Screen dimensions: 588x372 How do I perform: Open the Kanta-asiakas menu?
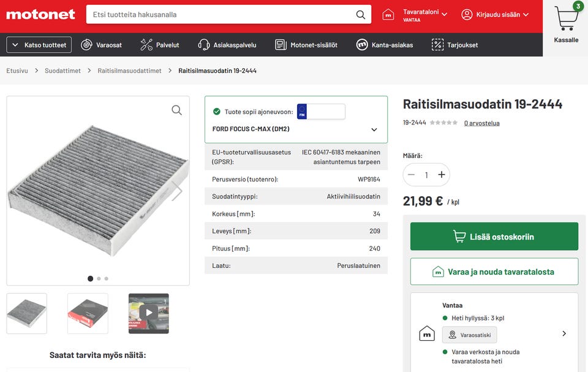click(385, 45)
